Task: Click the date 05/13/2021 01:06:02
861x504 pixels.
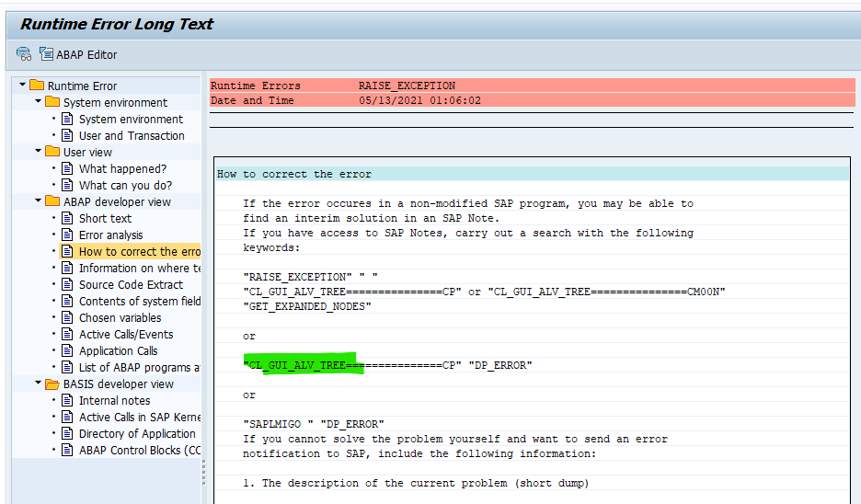Action: pyautogui.click(x=420, y=100)
